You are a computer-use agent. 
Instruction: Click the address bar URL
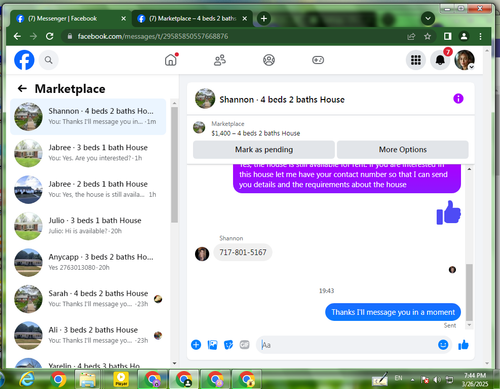153,36
